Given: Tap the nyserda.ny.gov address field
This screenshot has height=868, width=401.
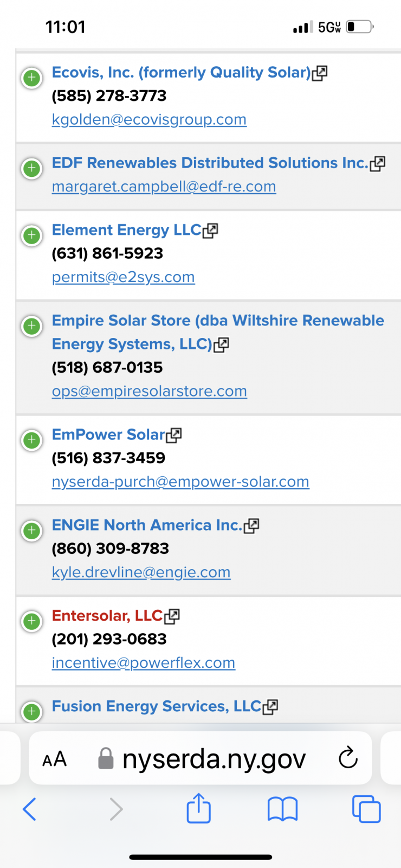Looking at the screenshot, I should 214,758.
